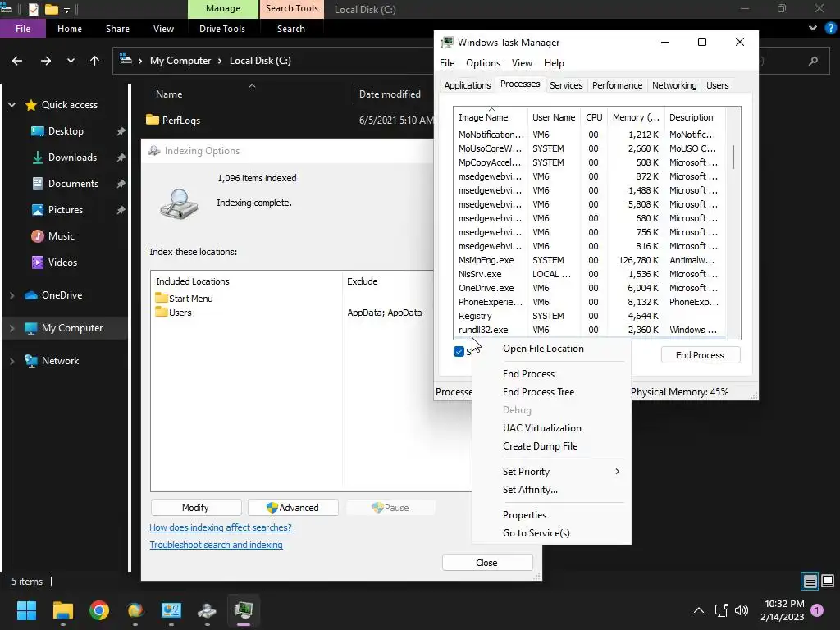Sort files by the Name column
The width and height of the screenshot is (840, 630).
pos(169,94)
